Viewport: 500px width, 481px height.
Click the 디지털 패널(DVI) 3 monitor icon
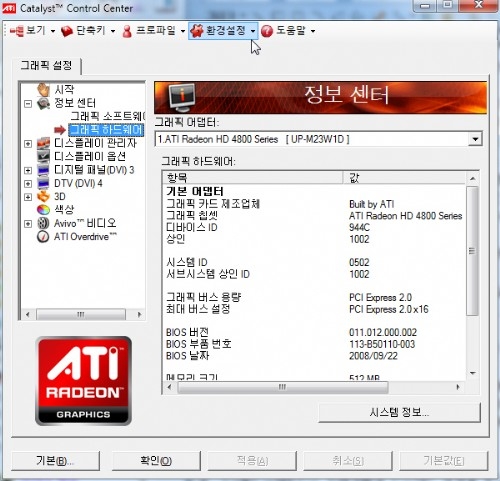pyautogui.click(x=43, y=170)
